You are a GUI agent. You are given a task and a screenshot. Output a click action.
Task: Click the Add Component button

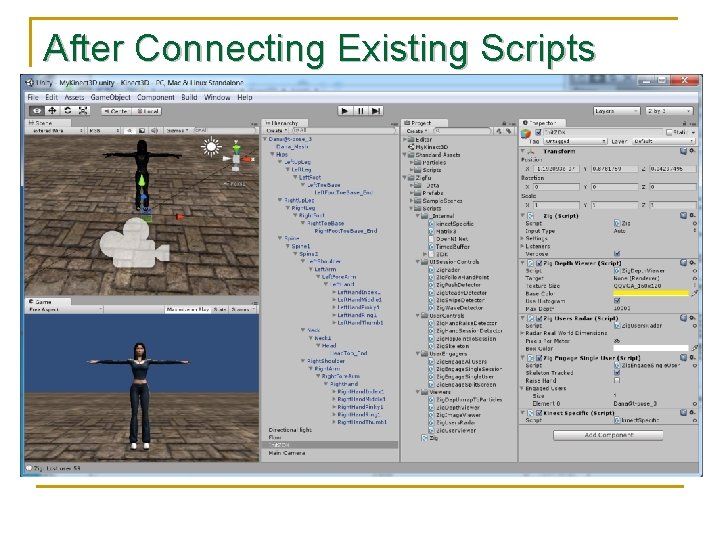pyautogui.click(x=608, y=435)
